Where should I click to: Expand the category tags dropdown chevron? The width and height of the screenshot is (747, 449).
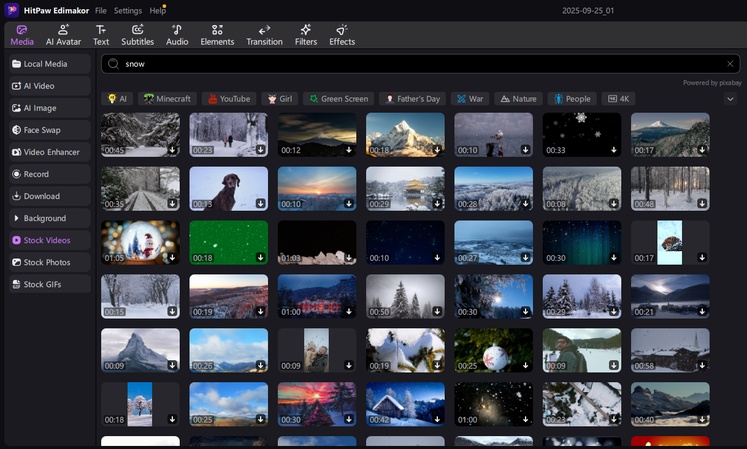pyautogui.click(x=730, y=99)
